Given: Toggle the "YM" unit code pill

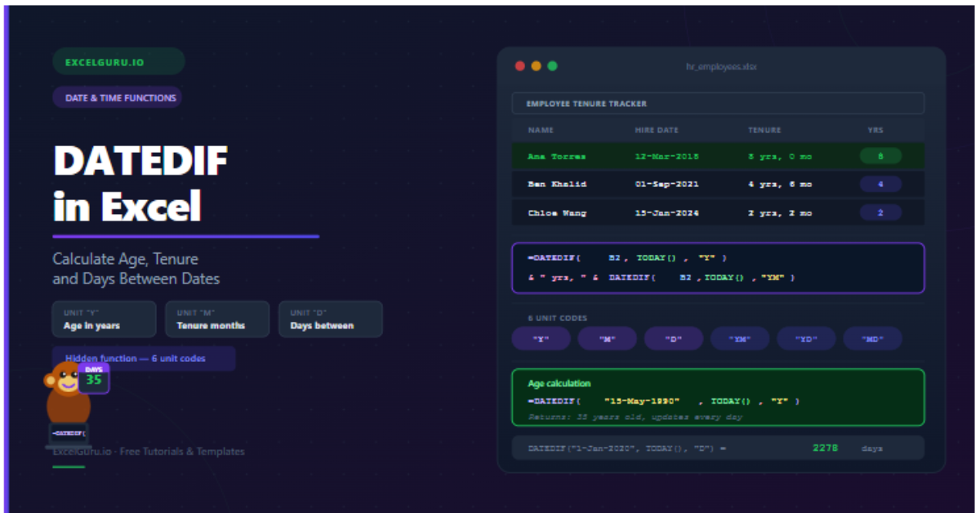Looking at the screenshot, I should [x=740, y=339].
